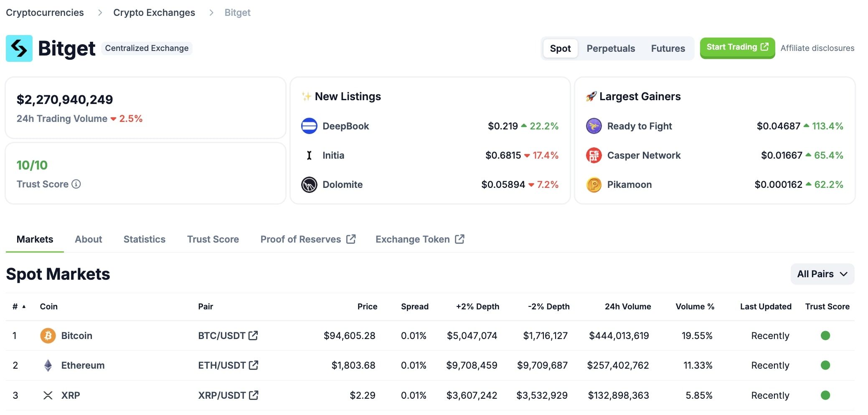Image resolution: width=868 pixels, height=415 pixels.
Task: Expand the All Pairs dropdown
Action: pos(822,274)
